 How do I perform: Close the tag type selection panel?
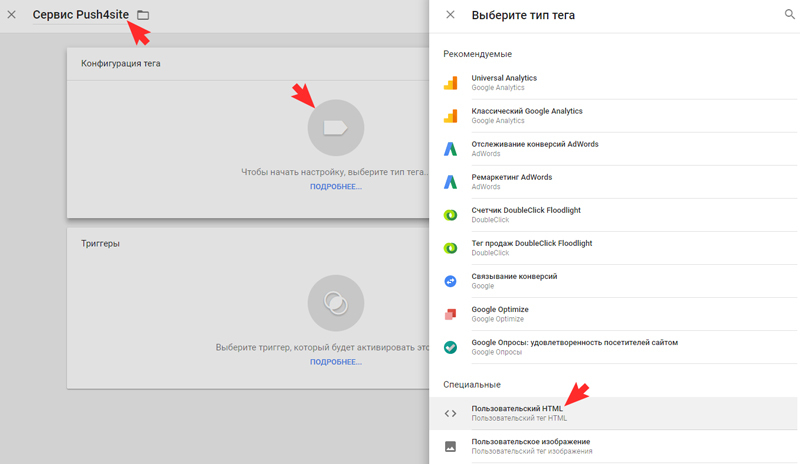click(450, 15)
